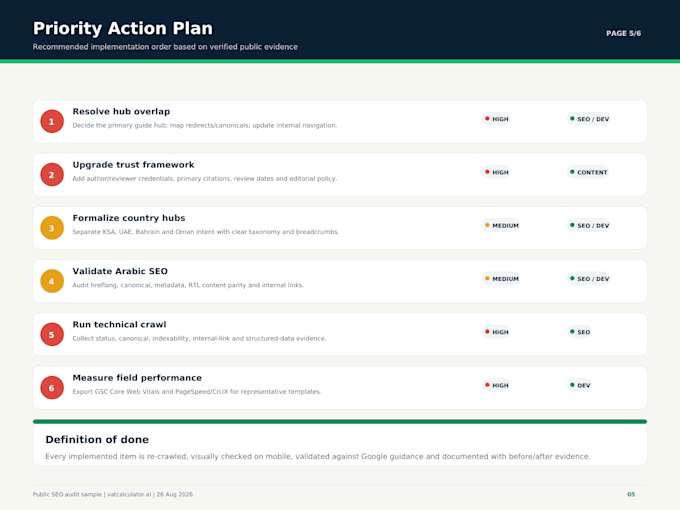Select the orange number 3 circle badge
The image size is (680, 510).
click(x=52, y=228)
